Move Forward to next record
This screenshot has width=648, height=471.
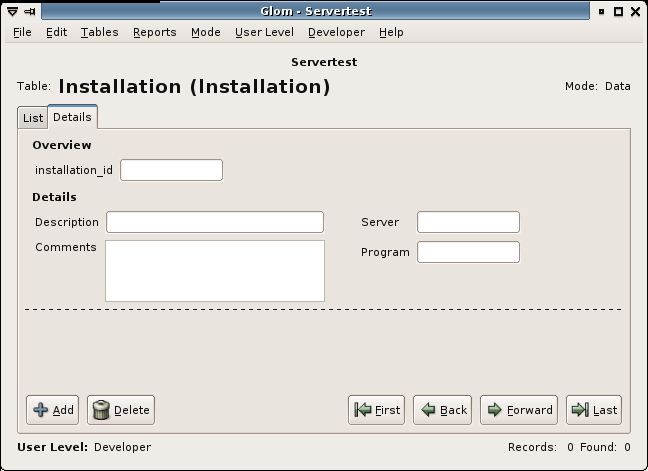click(519, 410)
